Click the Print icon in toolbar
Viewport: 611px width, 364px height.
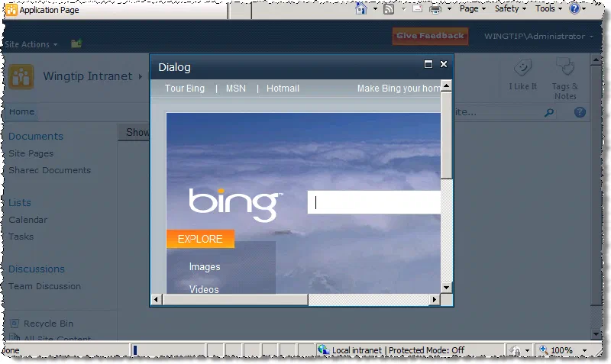[435, 9]
